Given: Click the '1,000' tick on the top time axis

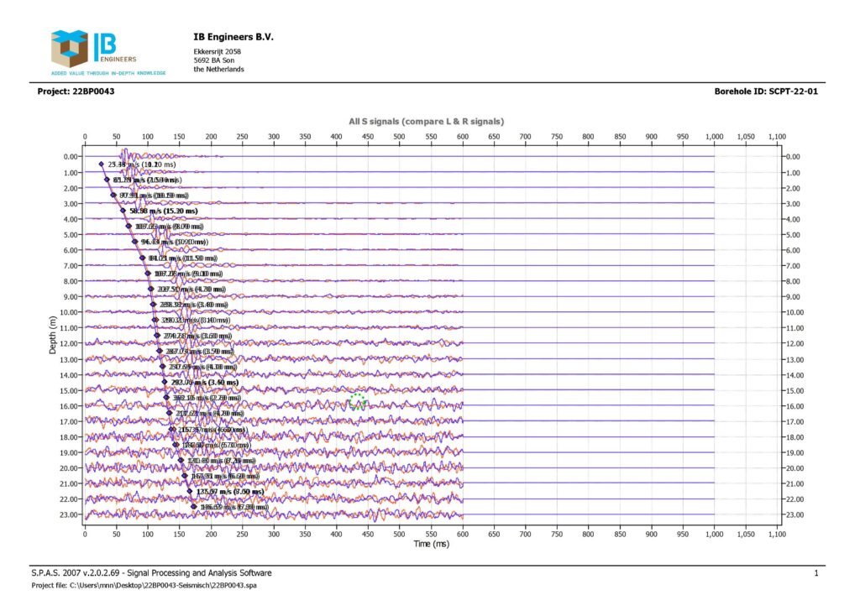Looking at the screenshot, I should point(714,137).
